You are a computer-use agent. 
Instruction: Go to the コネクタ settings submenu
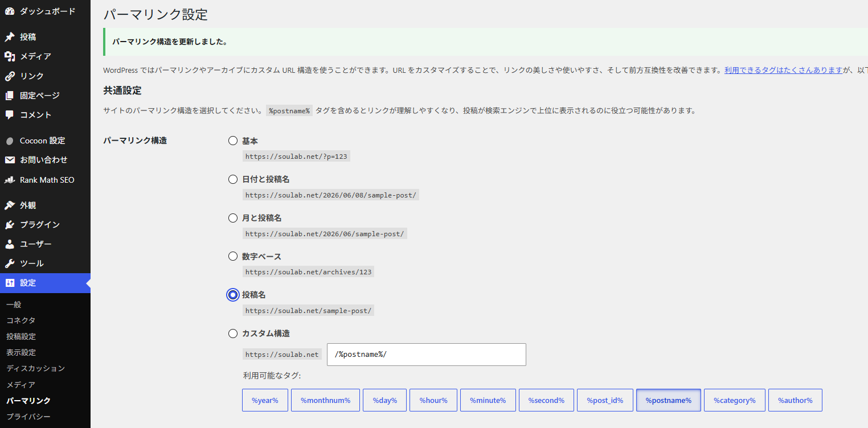pos(21,320)
